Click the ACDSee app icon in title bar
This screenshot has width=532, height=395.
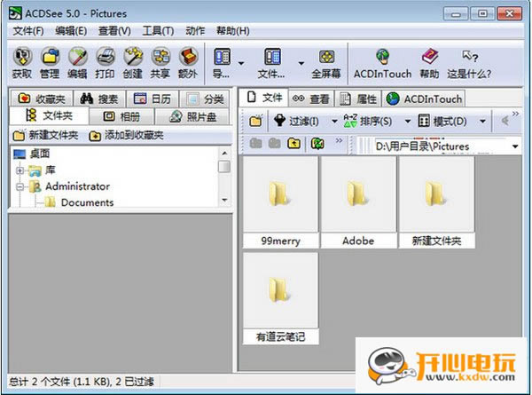(x=16, y=13)
